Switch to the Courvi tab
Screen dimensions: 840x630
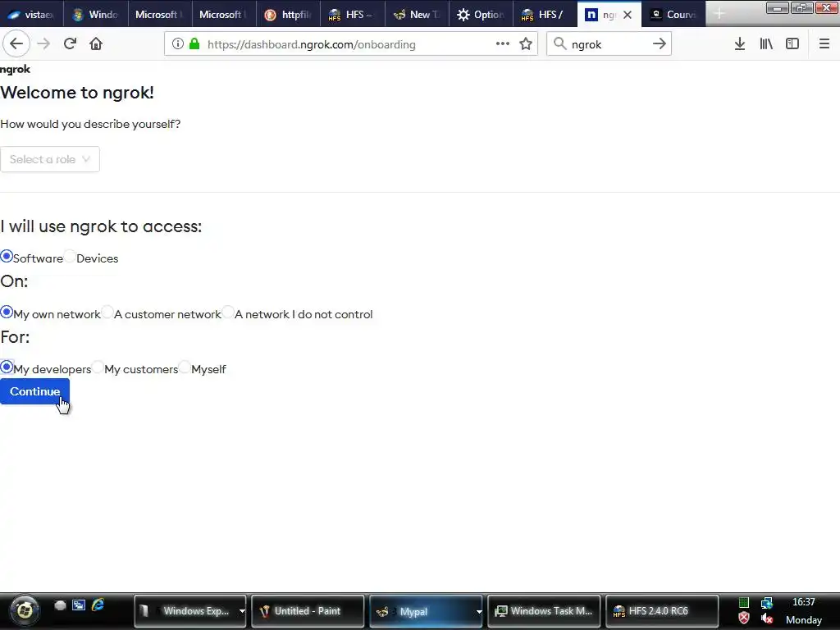pos(673,15)
